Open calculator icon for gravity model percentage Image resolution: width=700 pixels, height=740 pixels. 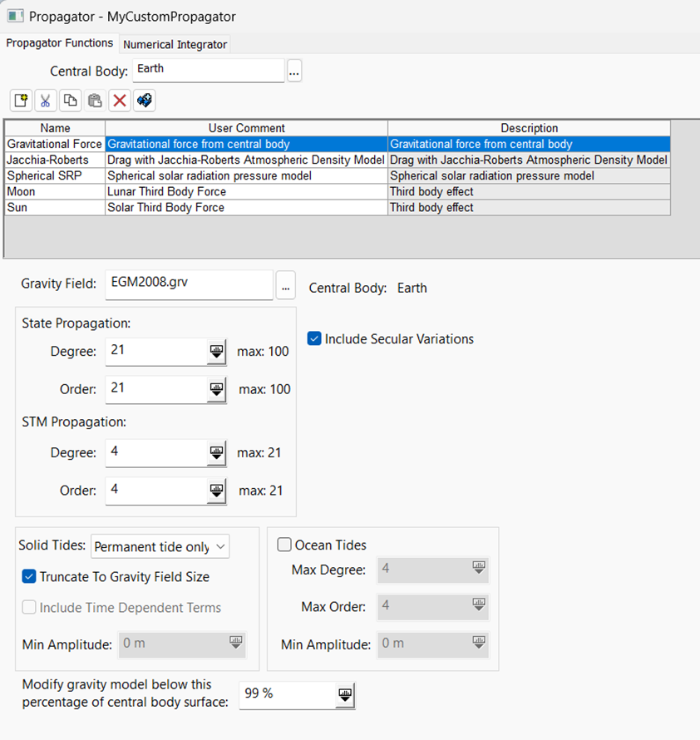pyautogui.click(x=345, y=695)
